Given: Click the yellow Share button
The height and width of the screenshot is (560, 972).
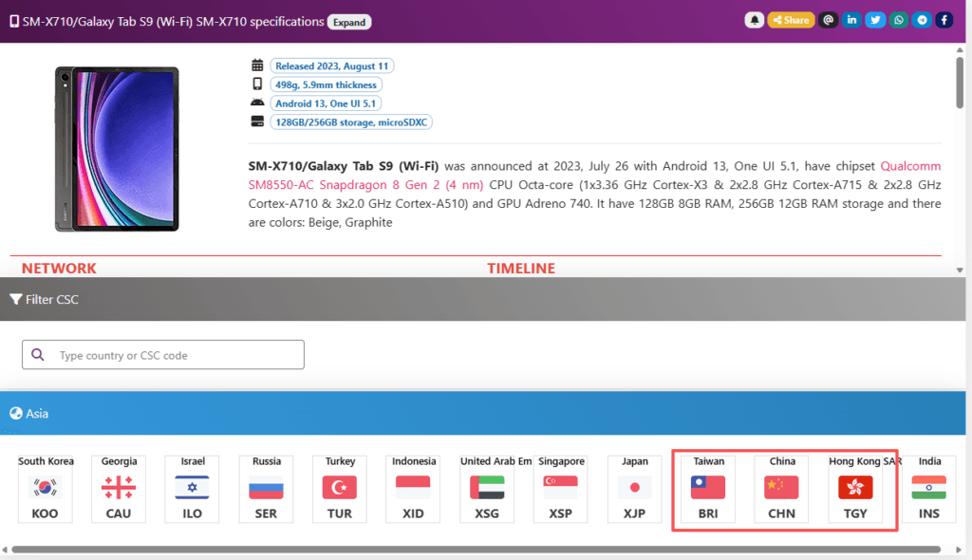Looking at the screenshot, I should point(791,21).
